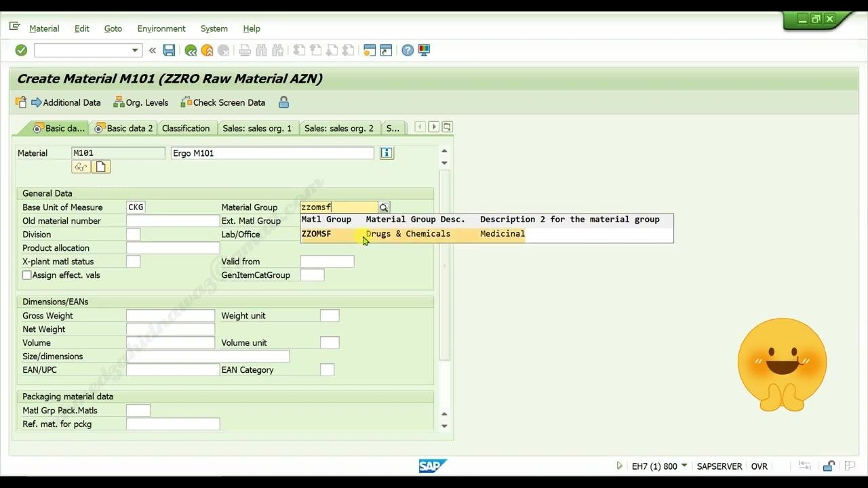Viewport: 868px width, 488px height.
Task: Open the System menu
Action: (214, 28)
